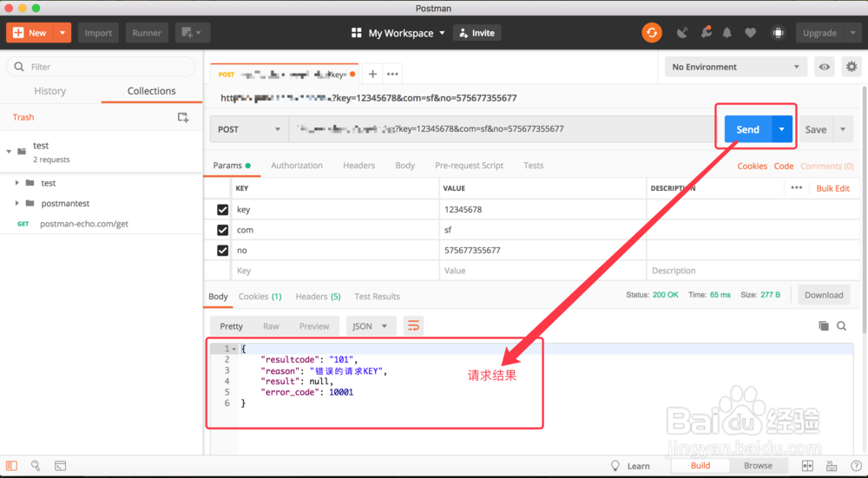Open manage environments gear icon
Screen dimensions: 868x478
[852, 67]
